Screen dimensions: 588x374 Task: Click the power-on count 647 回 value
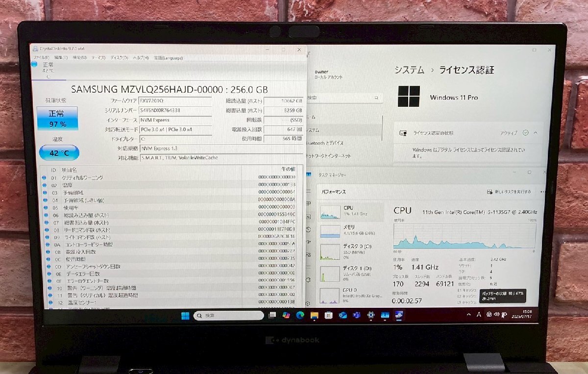tap(284, 129)
